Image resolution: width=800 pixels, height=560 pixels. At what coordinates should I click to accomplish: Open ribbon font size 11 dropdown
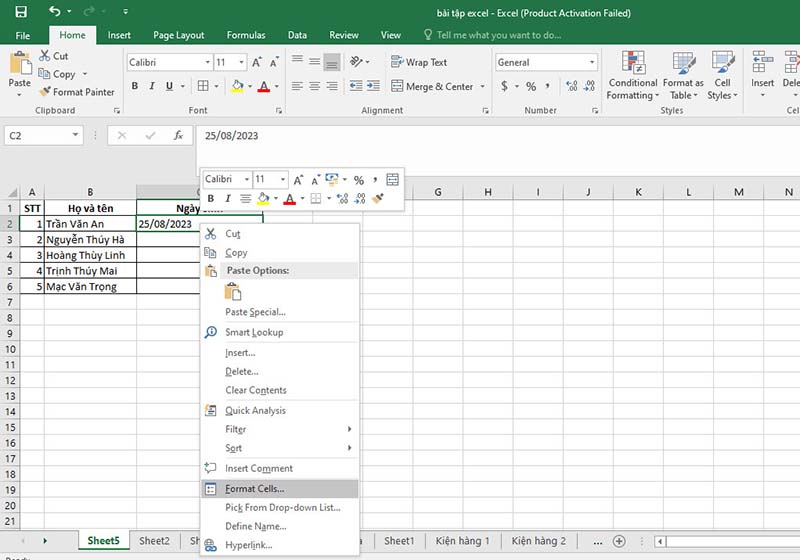click(x=242, y=62)
